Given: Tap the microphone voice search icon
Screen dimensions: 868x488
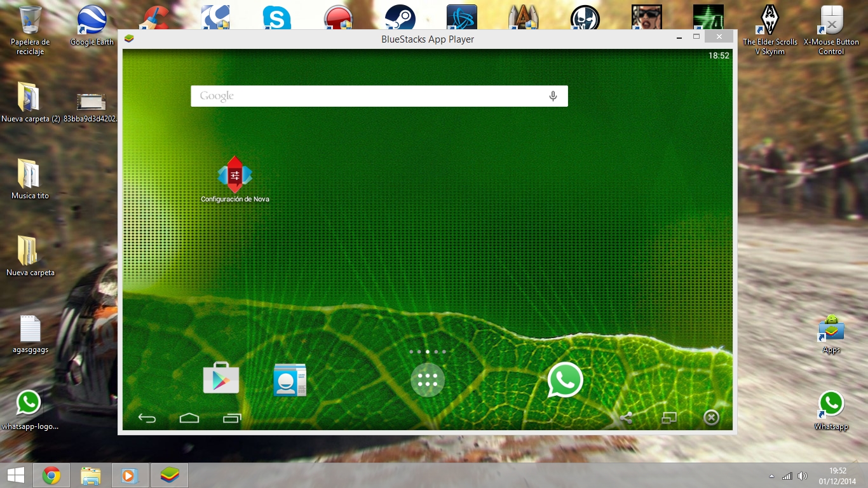Looking at the screenshot, I should coord(553,96).
